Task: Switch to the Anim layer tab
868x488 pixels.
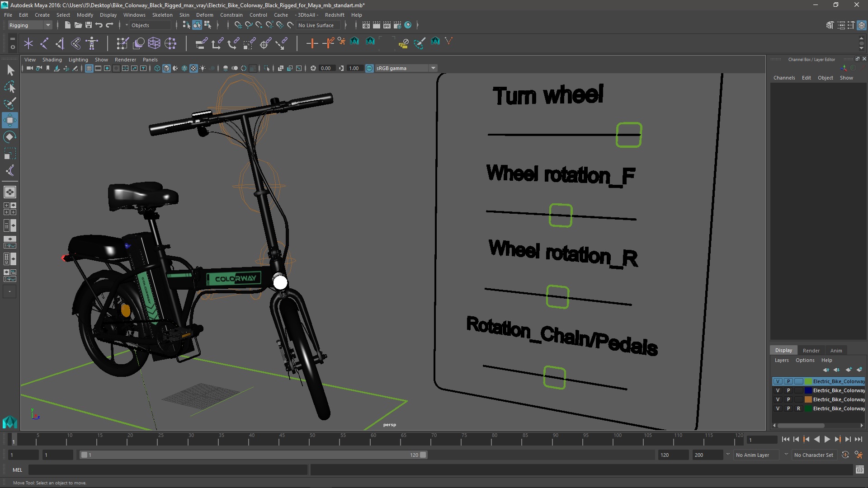Action: 836,351
